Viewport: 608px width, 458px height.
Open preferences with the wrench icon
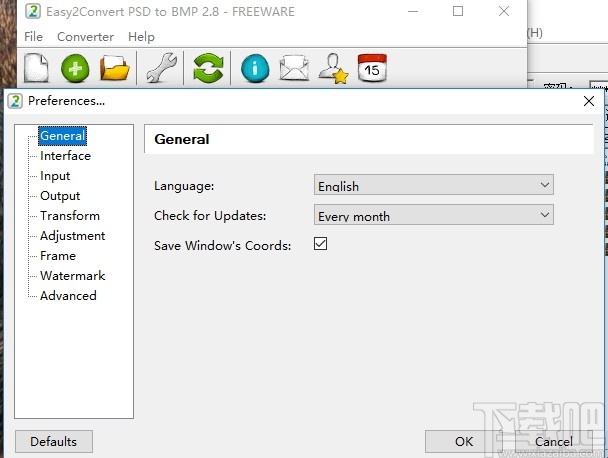click(161, 68)
